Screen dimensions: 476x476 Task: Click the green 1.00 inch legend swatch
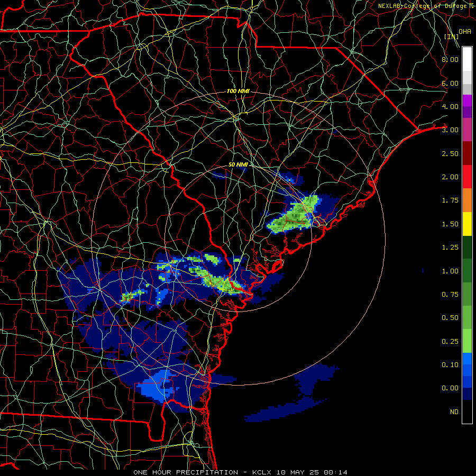pos(467,271)
